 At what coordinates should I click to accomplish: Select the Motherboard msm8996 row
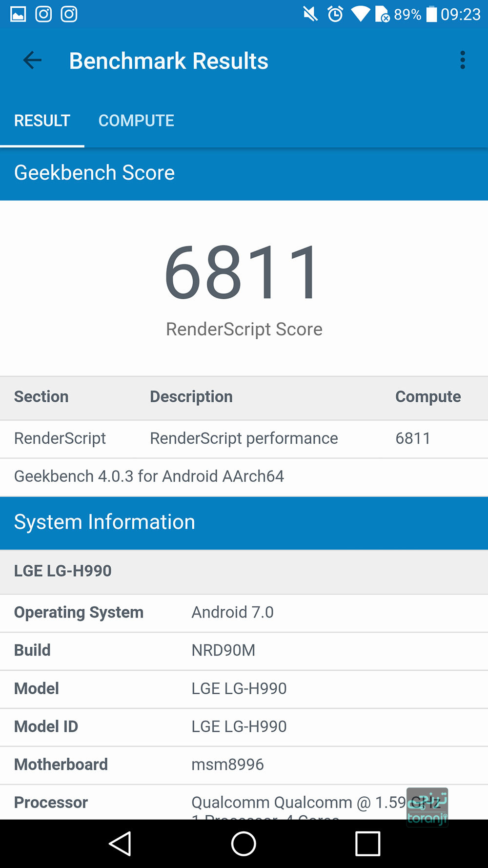click(x=244, y=765)
